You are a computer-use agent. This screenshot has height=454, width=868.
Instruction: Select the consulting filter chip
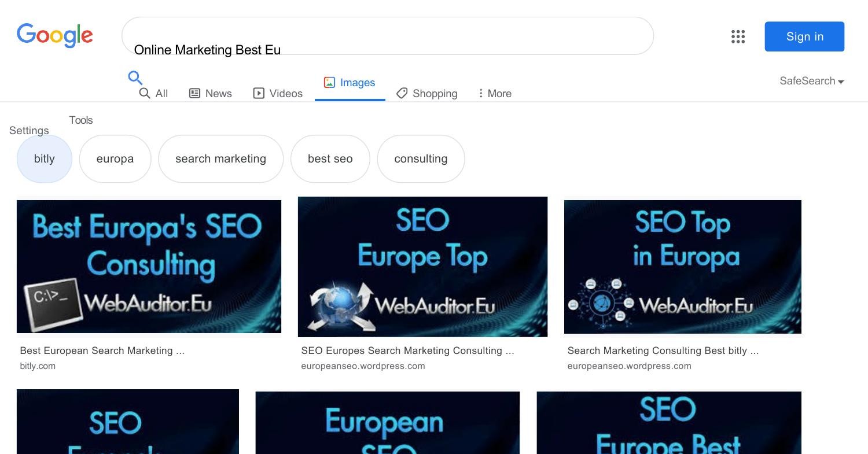(x=421, y=159)
